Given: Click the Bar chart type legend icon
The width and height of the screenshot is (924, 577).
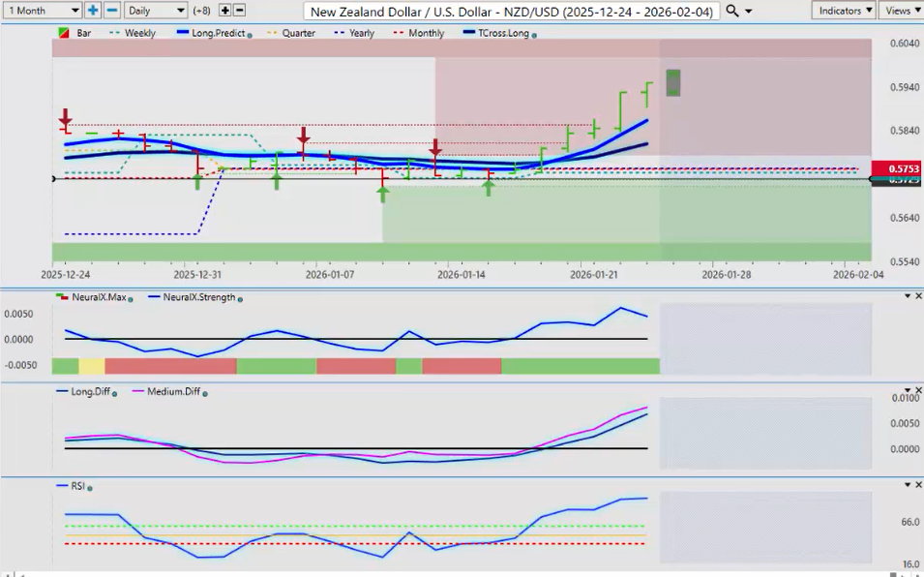Looking at the screenshot, I should pos(64,33).
